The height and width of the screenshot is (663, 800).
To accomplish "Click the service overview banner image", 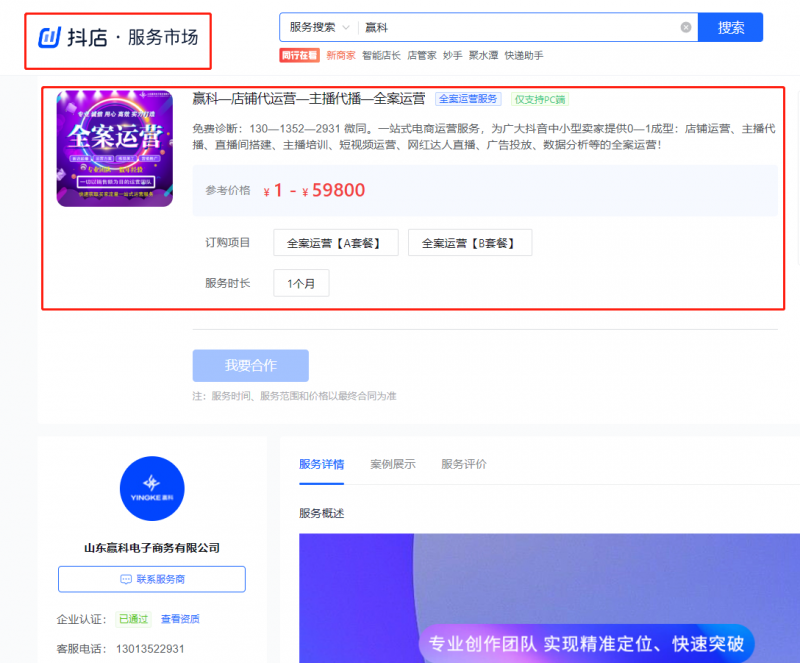I will pos(549,598).
